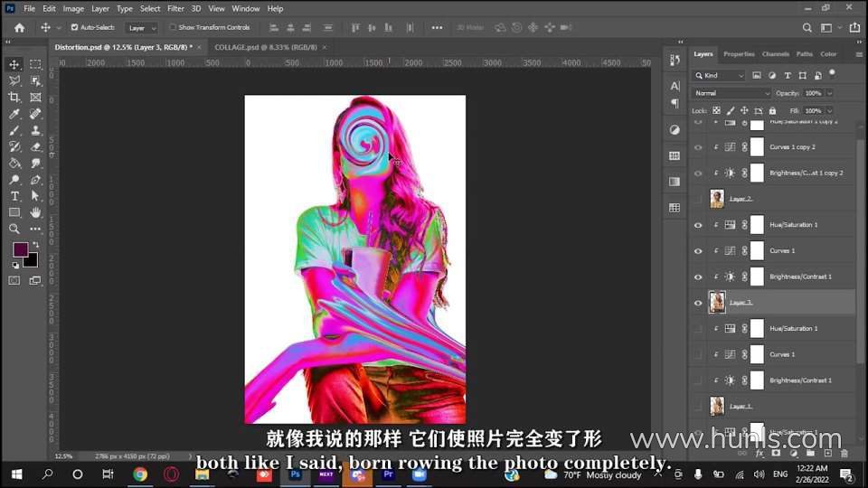Expand the Edit Toolbar three-dots
This screenshot has width=868, height=488.
35,229
